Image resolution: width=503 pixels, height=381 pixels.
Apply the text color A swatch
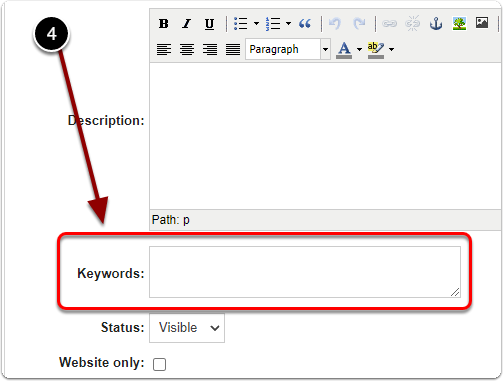click(x=344, y=50)
